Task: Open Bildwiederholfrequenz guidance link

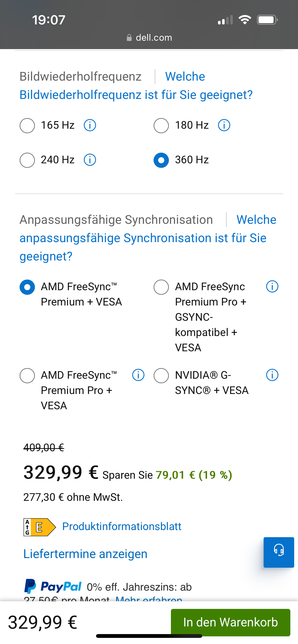Action: 136,95
